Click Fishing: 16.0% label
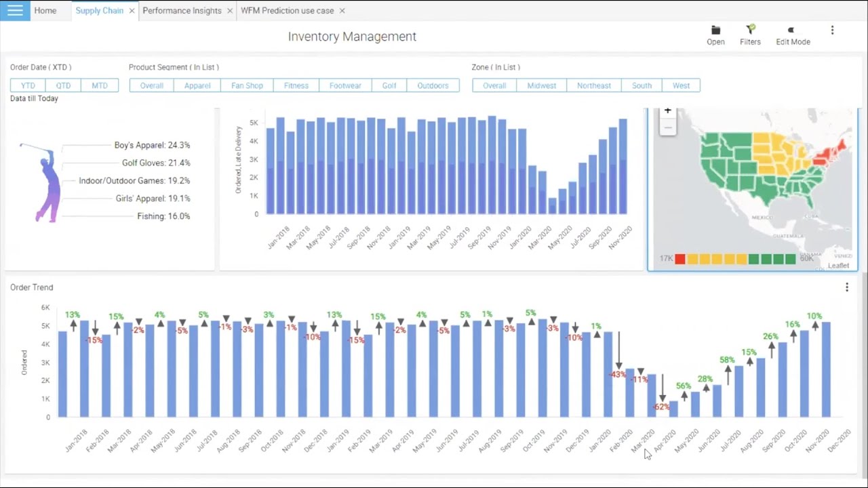Screen dimensions: 868x488 (163, 216)
